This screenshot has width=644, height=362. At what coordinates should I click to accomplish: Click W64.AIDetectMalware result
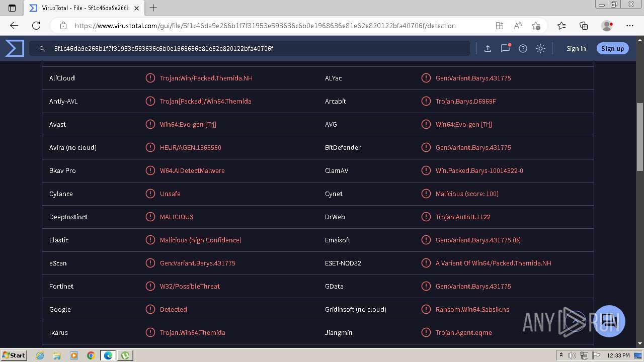point(192,170)
